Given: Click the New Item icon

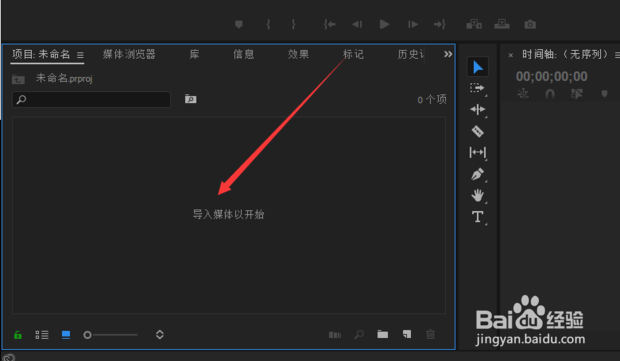Looking at the screenshot, I should (407, 335).
